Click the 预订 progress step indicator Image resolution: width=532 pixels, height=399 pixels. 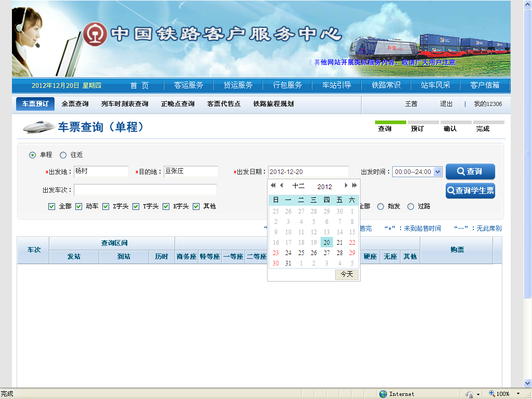(x=423, y=127)
